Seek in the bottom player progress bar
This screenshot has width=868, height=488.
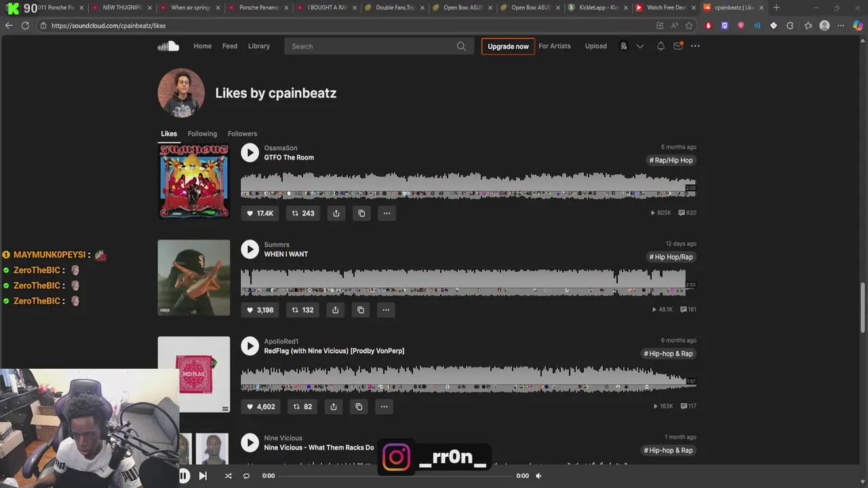pos(395,476)
